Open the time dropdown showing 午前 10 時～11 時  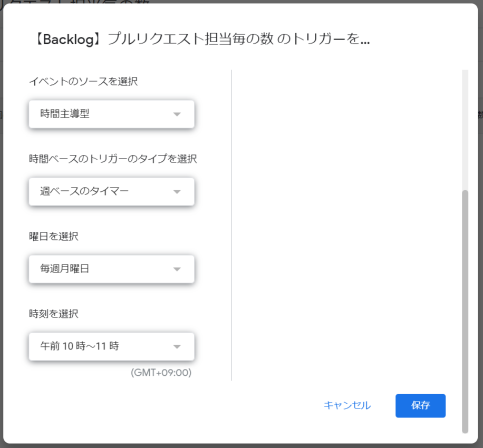click(x=111, y=346)
